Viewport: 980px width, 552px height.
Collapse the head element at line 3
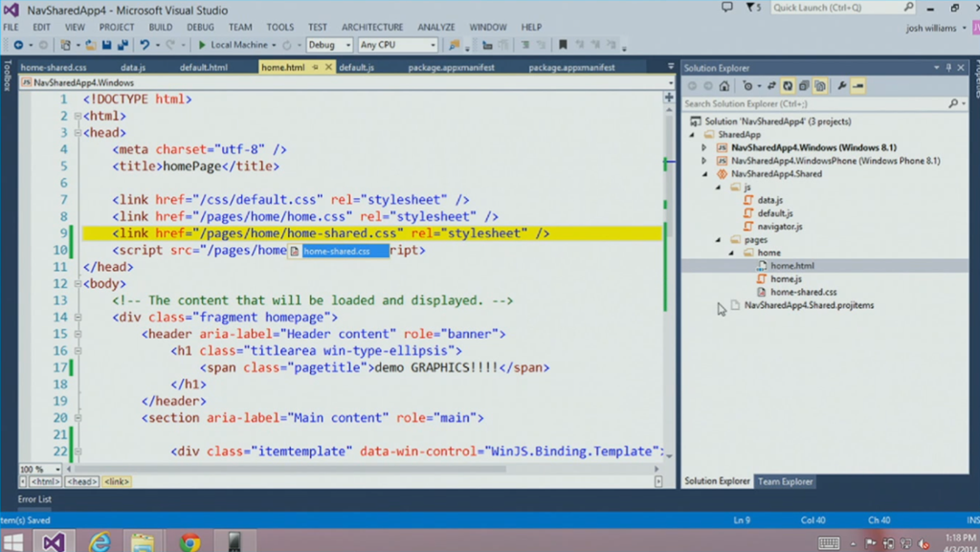click(78, 132)
